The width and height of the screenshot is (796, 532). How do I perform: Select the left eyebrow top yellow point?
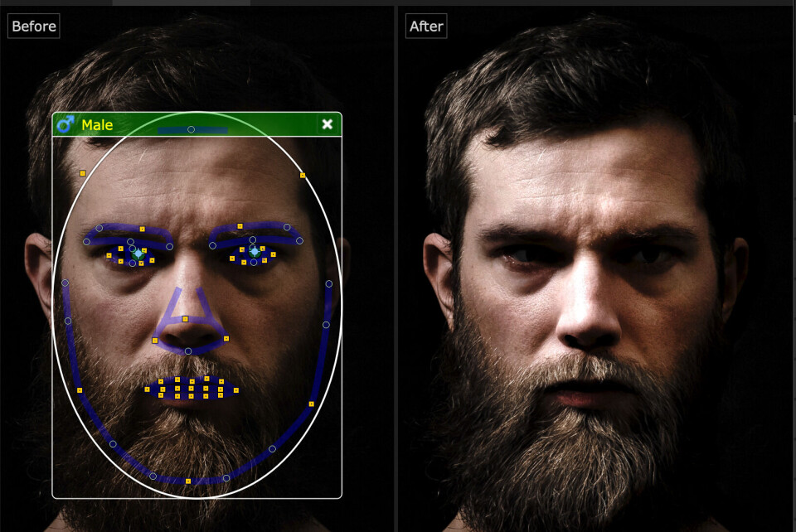142,229
